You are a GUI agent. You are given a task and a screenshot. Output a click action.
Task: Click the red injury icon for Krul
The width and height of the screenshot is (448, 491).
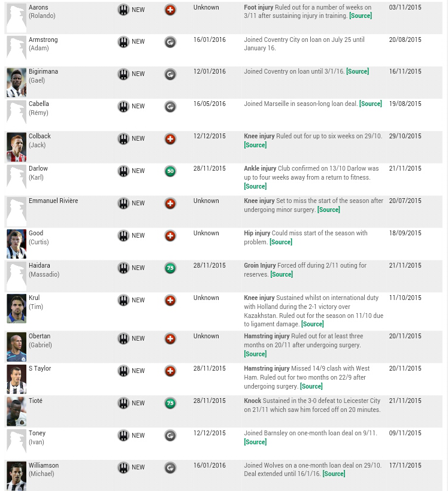[x=170, y=301]
